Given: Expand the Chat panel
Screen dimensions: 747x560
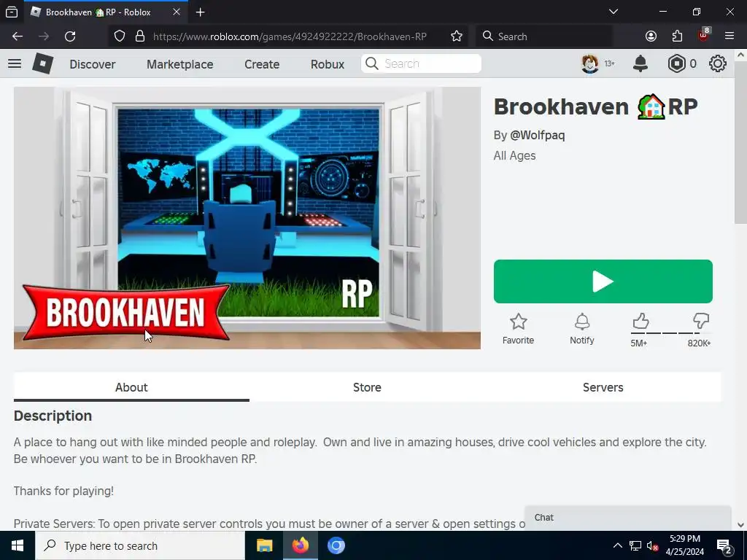Looking at the screenshot, I should [x=628, y=518].
